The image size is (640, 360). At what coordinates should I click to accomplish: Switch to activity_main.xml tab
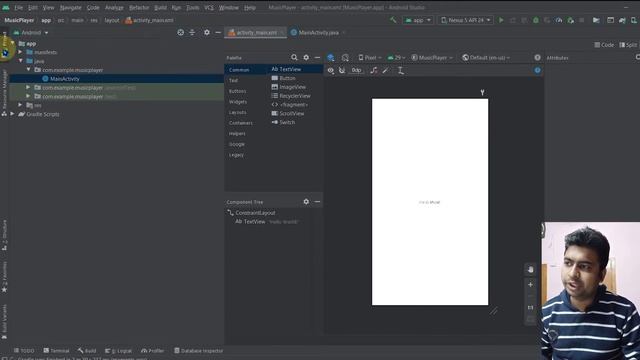(x=256, y=32)
